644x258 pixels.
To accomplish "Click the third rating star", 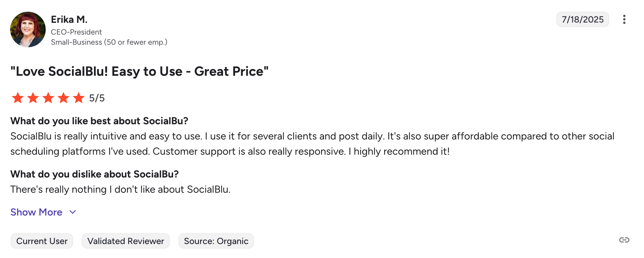I will (48, 98).
